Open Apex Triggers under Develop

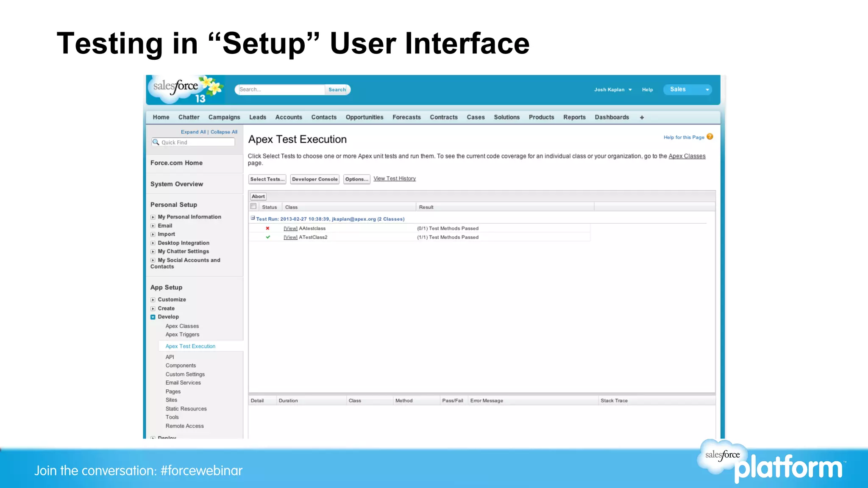[182, 335]
